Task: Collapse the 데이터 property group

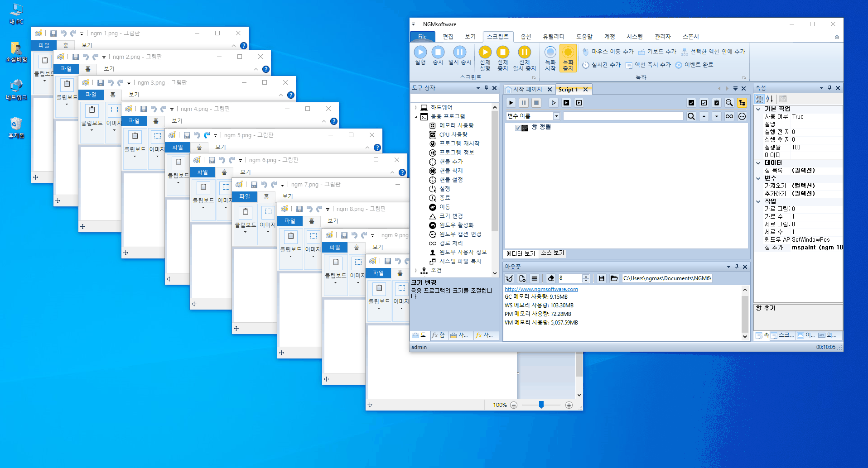Action: pos(758,163)
